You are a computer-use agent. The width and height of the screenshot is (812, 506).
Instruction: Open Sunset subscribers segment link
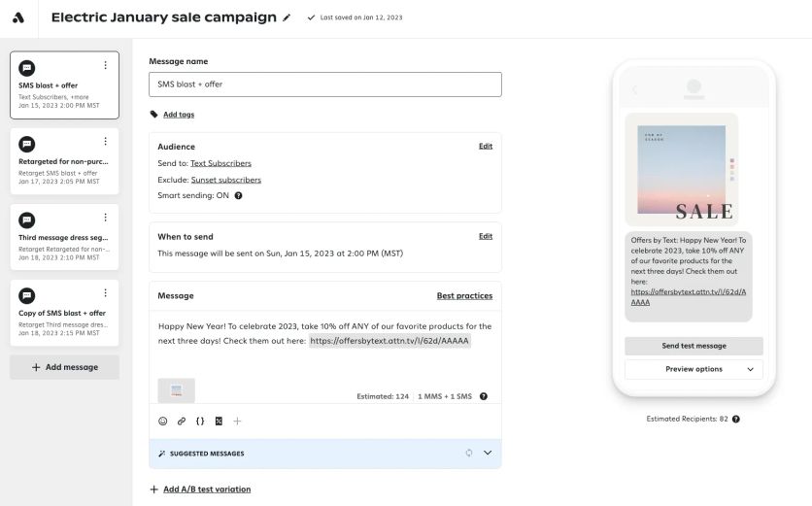click(x=225, y=180)
